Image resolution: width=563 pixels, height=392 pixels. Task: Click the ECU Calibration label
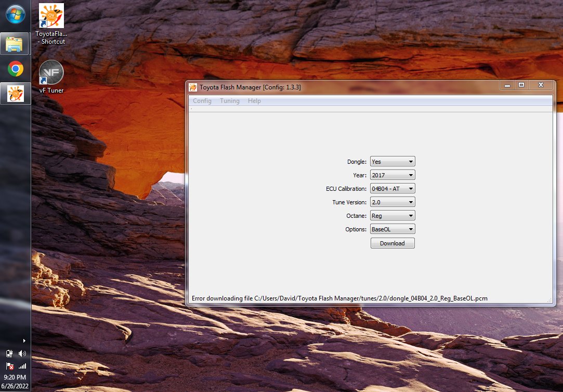(346, 189)
